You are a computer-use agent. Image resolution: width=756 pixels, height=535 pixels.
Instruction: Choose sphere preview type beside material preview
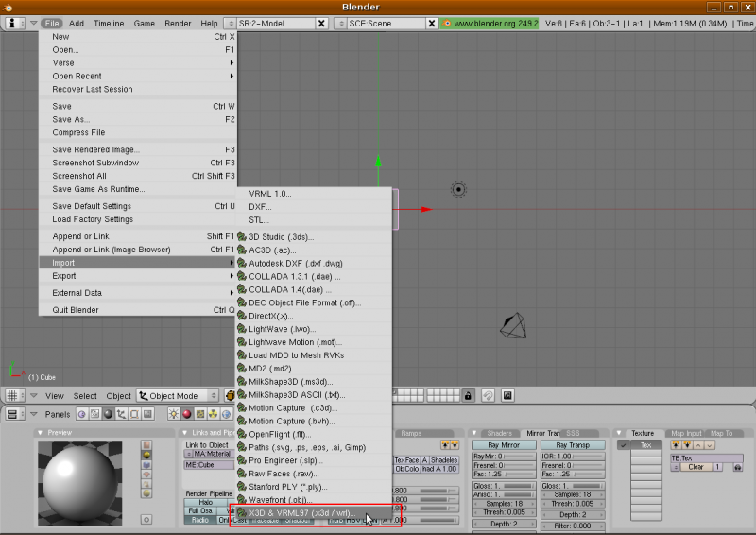pos(146,457)
